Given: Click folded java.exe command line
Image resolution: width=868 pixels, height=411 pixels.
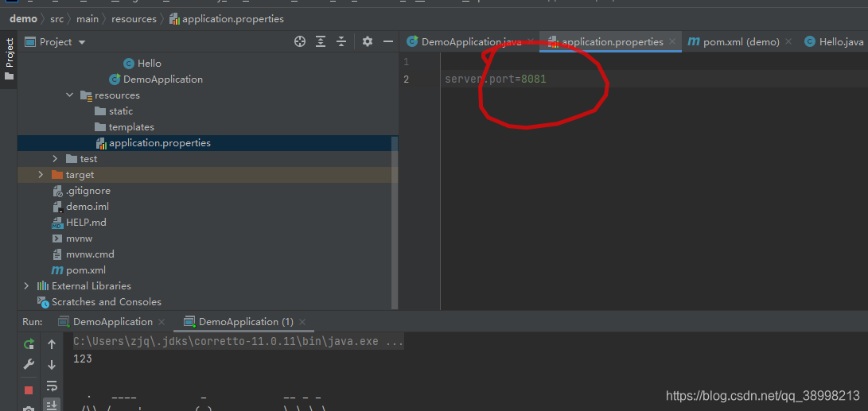Looking at the screenshot, I should (238, 342).
